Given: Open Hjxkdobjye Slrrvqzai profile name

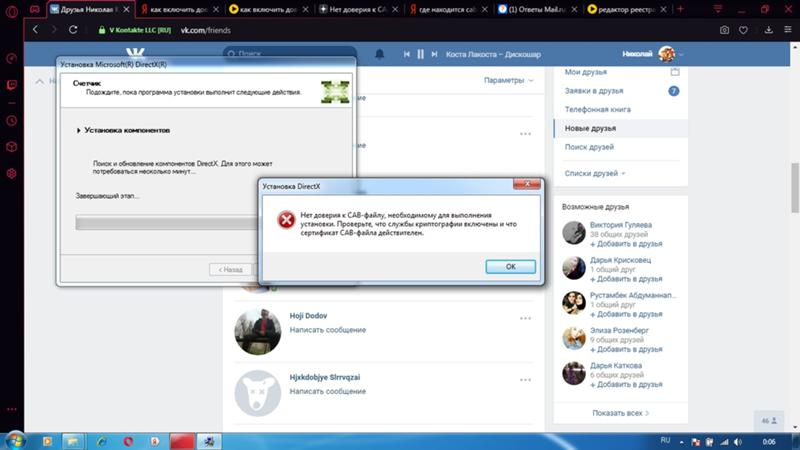Looking at the screenshot, I should [x=324, y=377].
